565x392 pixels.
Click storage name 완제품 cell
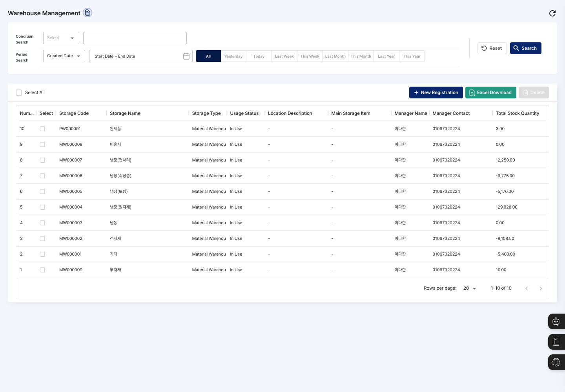click(x=115, y=129)
